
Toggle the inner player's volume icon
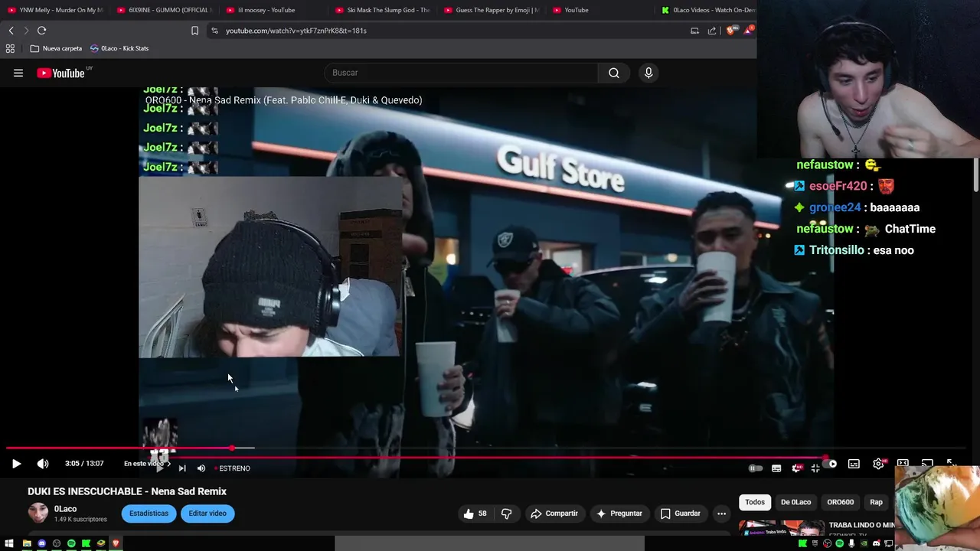coord(201,468)
